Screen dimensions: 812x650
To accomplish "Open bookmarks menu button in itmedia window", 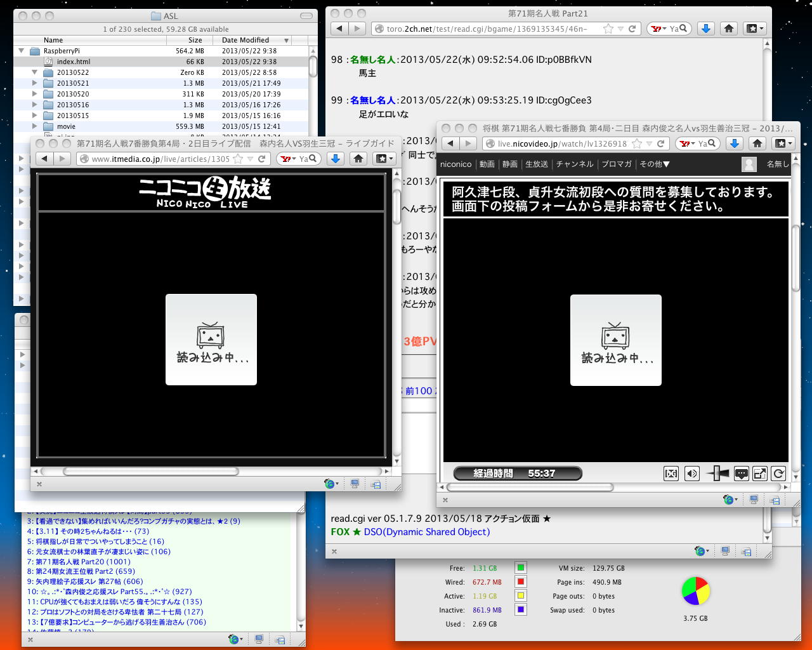I will click(x=385, y=159).
